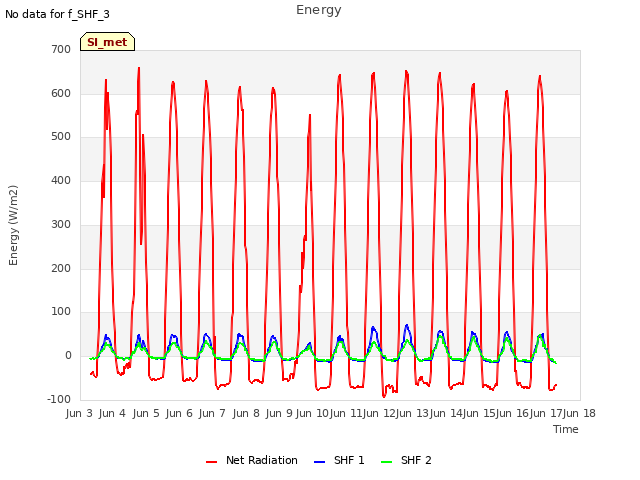Click the 500 y-axis tick label
The height and width of the screenshot is (480, 640).
[x=61, y=137]
